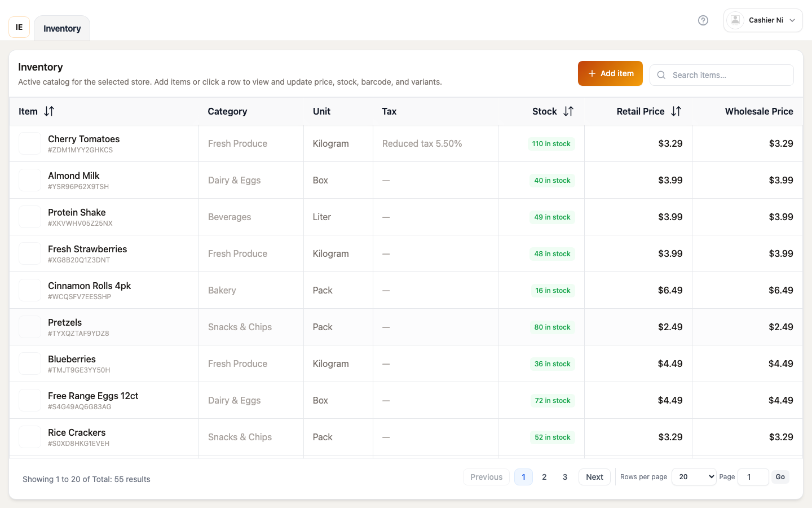Go to page 2 of results

click(x=544, y=477)
